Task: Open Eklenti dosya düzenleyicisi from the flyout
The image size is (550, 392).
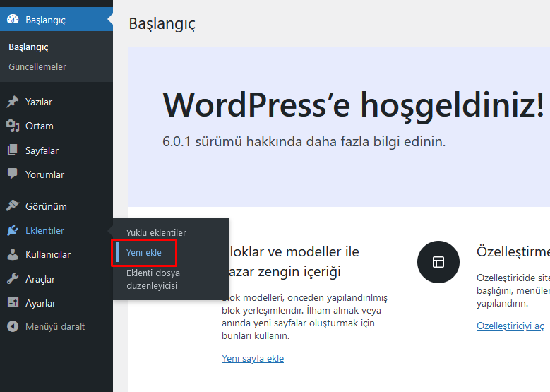Action: 153,280
